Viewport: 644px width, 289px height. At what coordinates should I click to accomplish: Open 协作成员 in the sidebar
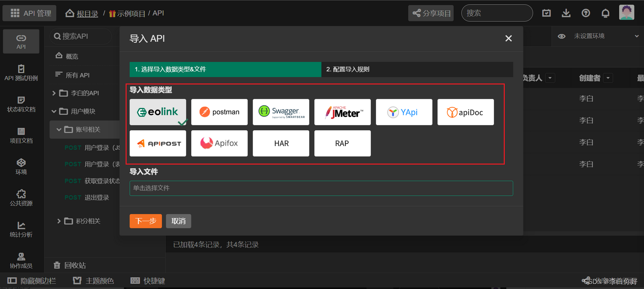21,261
